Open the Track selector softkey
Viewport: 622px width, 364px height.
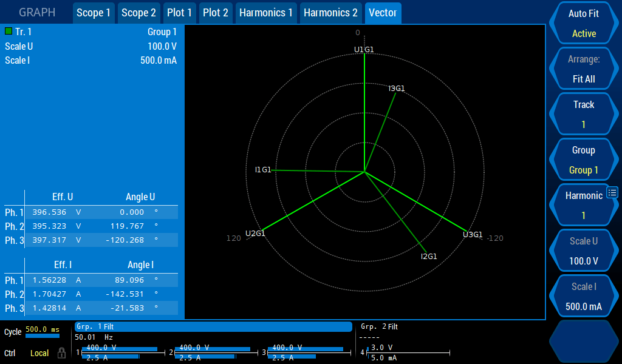pos(583,114)
